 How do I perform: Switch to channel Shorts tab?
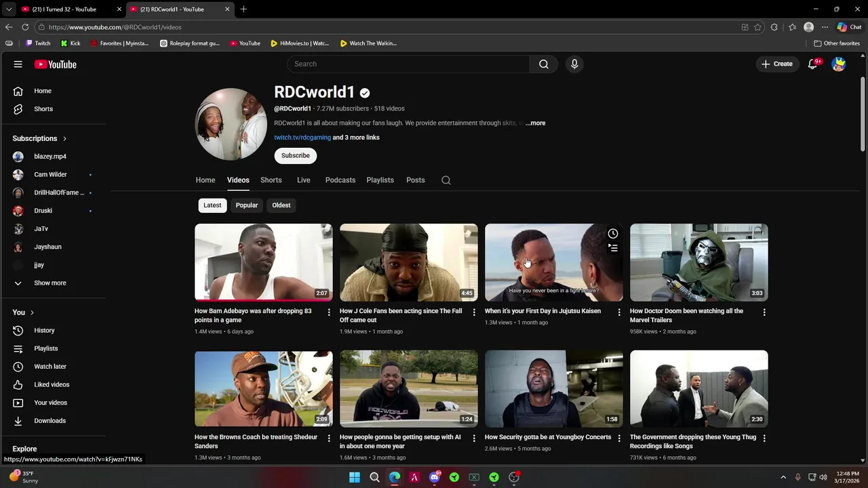tap(271, 180)
